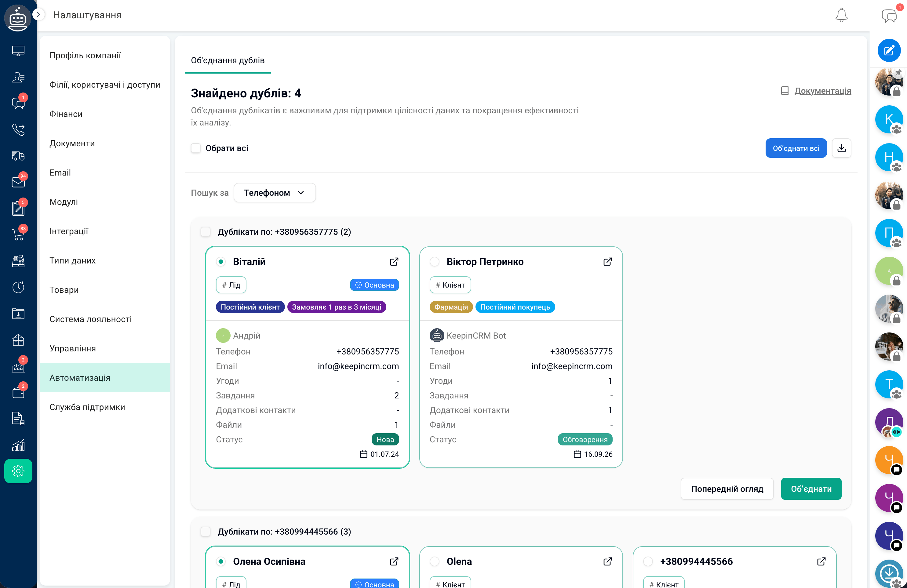This screenshot has height=588, width=907.
Task: Open Віталій card in new window
Action: (x=394, y=262)
